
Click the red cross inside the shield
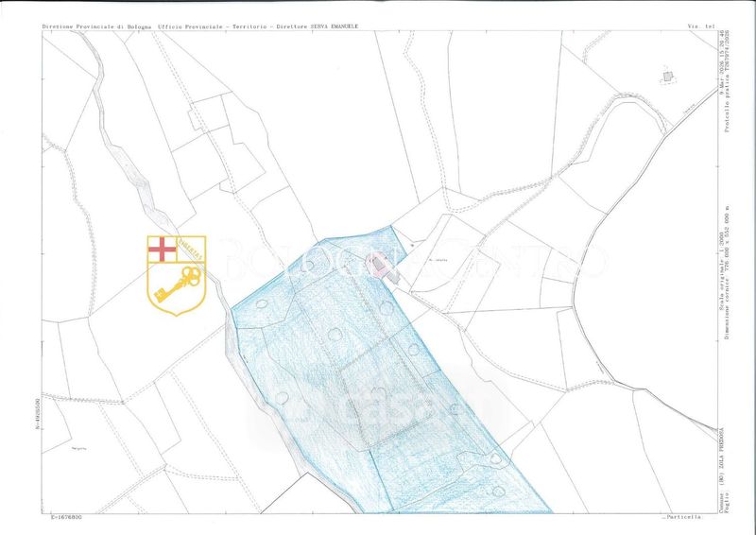[163, 250]
